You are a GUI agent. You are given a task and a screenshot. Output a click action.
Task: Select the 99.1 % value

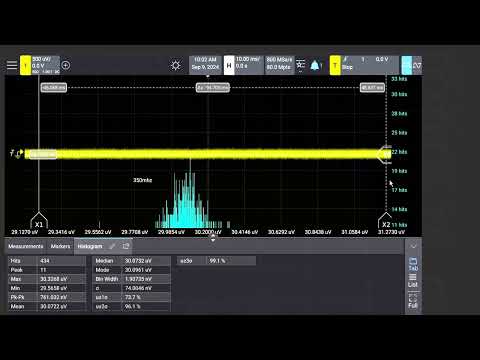(217, 261)
